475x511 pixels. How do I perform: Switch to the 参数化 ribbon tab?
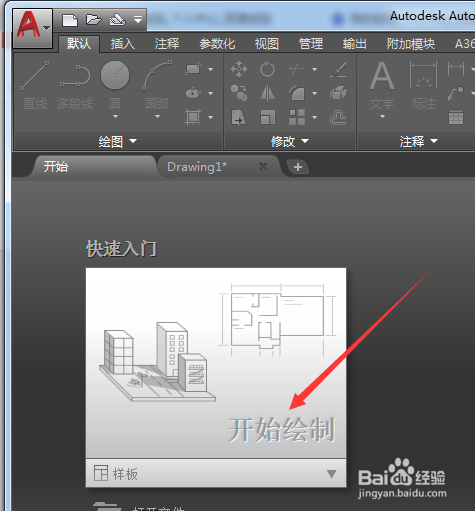pyautogui.click(x=217, y=44)
